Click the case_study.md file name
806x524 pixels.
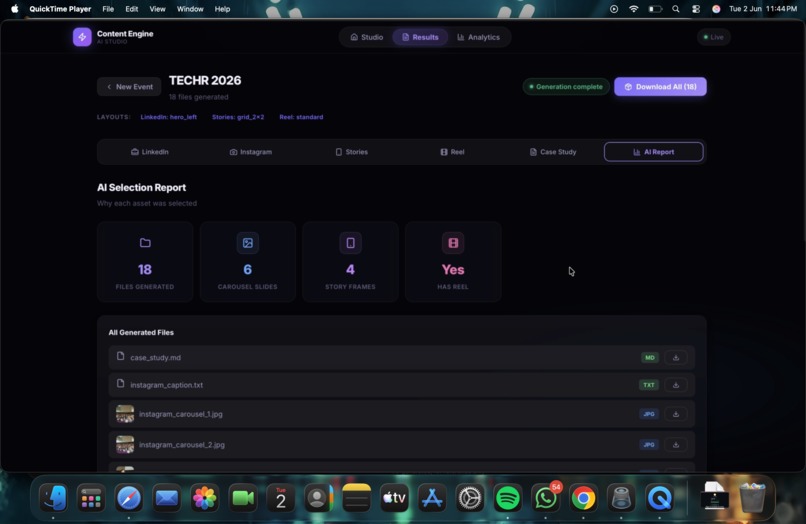click(x=155, y=357)
